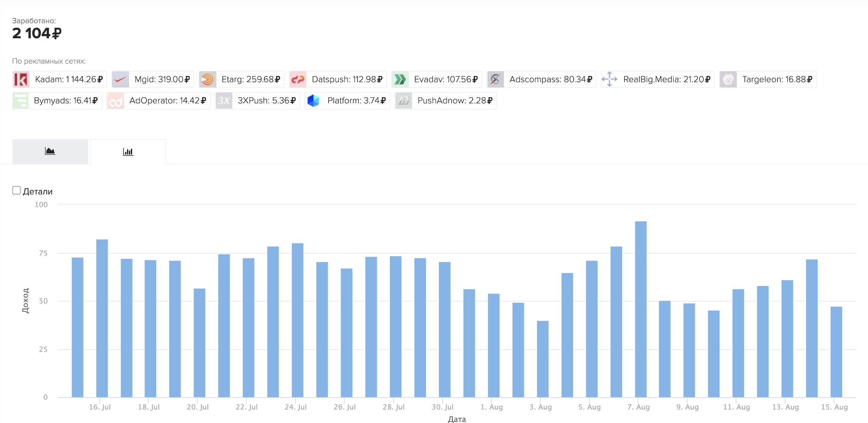Click the 3XPush: 5.36₽ label
This screenshot has width=868, height=423.
pyautogui.click(x=267, y=101)
